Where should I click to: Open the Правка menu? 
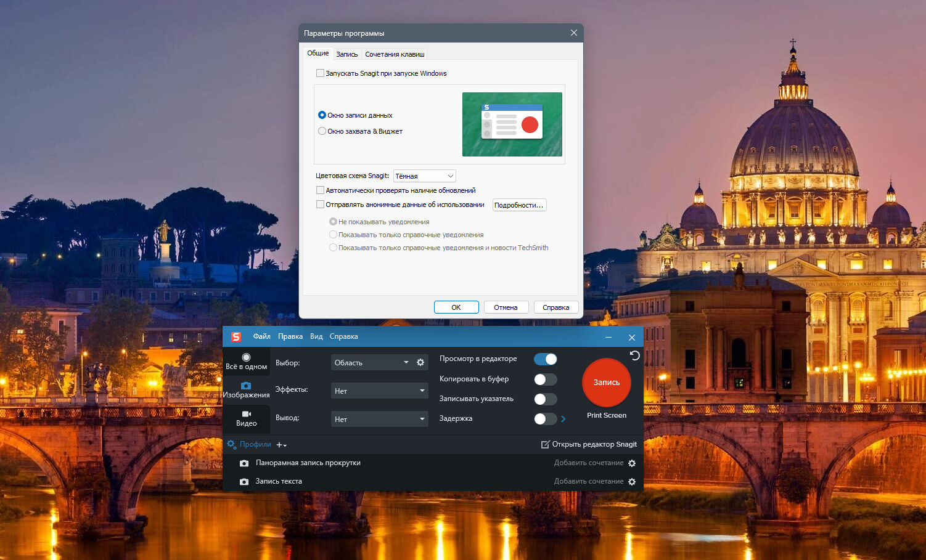[x=290, y=337]
